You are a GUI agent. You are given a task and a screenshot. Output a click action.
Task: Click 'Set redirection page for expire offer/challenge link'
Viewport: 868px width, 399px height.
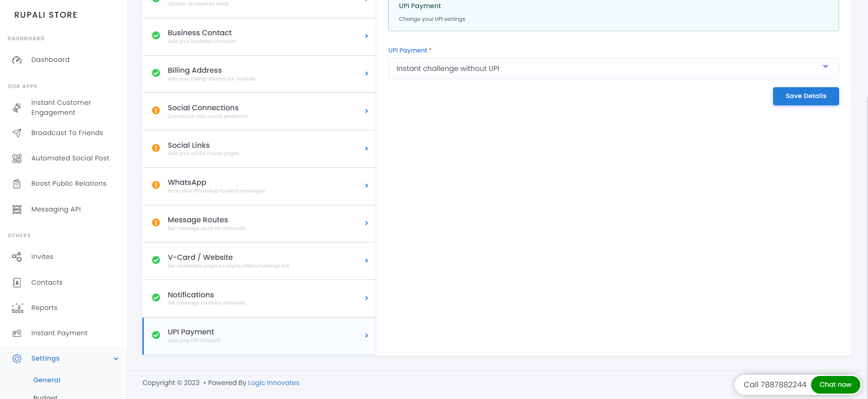[x=228, y=266]
